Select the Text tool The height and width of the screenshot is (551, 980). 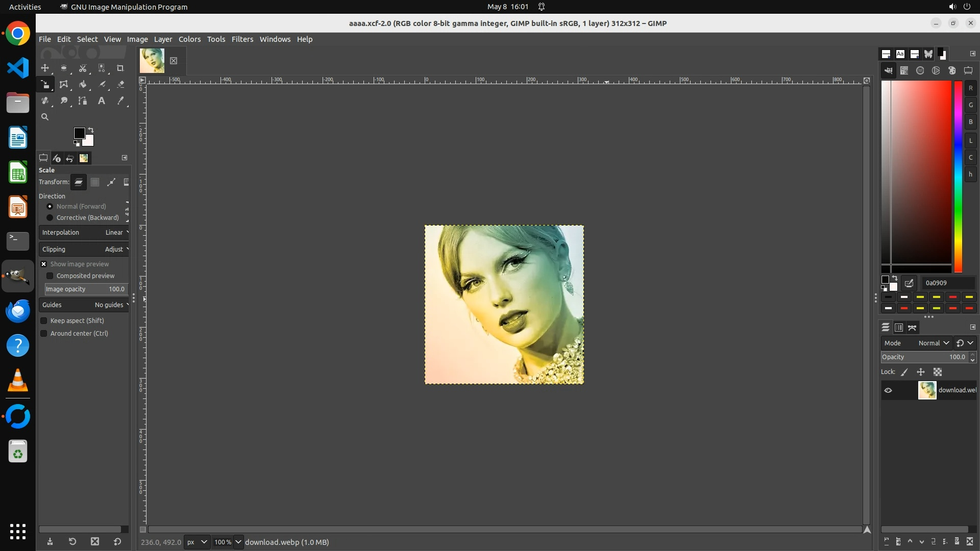coord(102,101)
